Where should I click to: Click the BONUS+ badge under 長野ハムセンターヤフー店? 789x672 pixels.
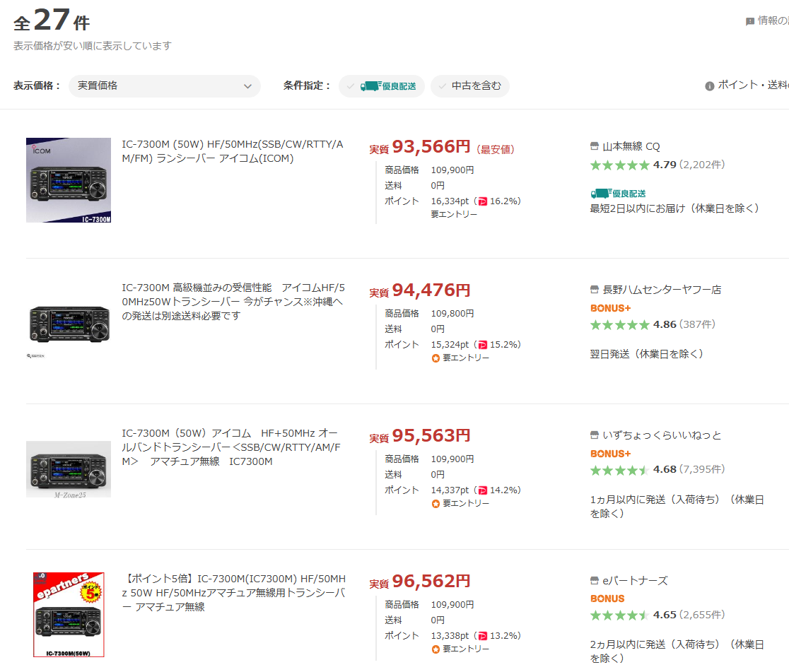click(610, 308)
